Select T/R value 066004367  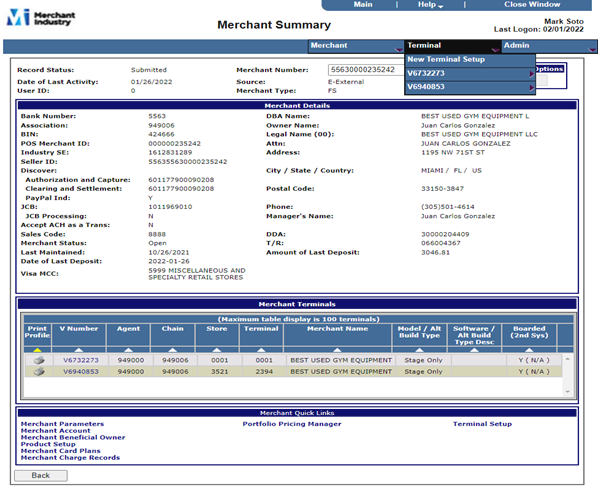click(x=441, y=243)
